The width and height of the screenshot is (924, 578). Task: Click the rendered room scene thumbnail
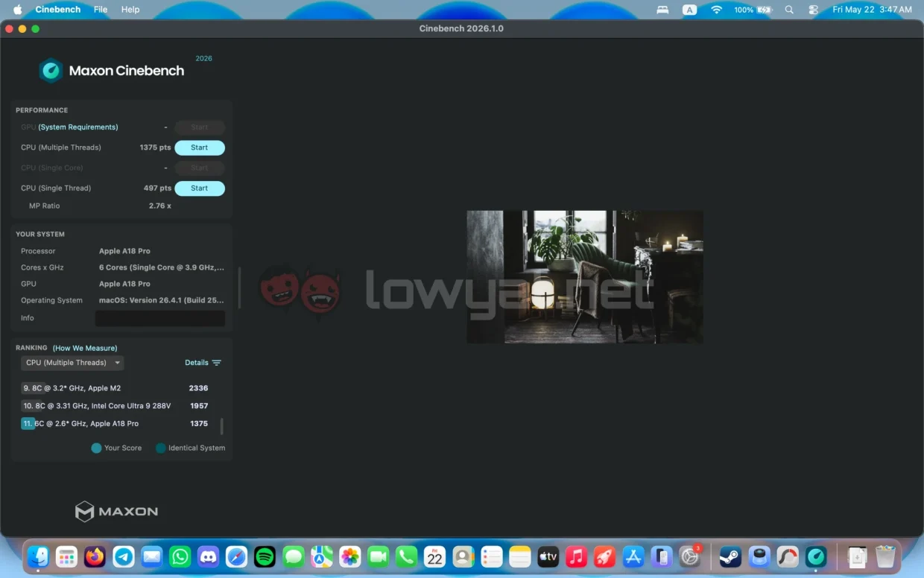[x=585, y=276]
